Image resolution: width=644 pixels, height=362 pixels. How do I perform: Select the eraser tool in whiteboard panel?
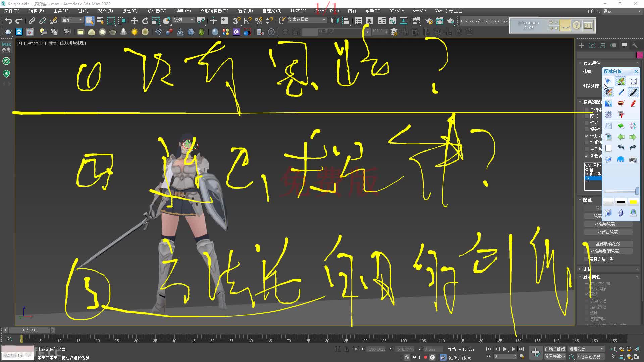(x=621, y=126)
